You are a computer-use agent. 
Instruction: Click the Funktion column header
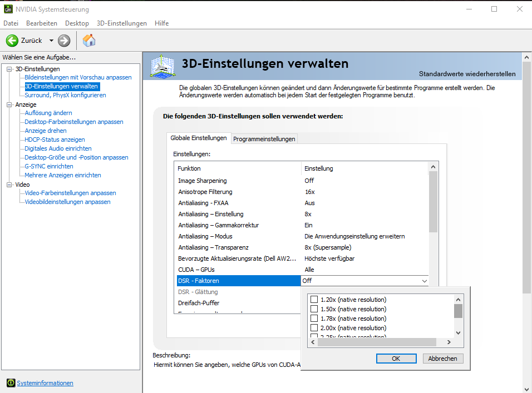coord(239,168)
